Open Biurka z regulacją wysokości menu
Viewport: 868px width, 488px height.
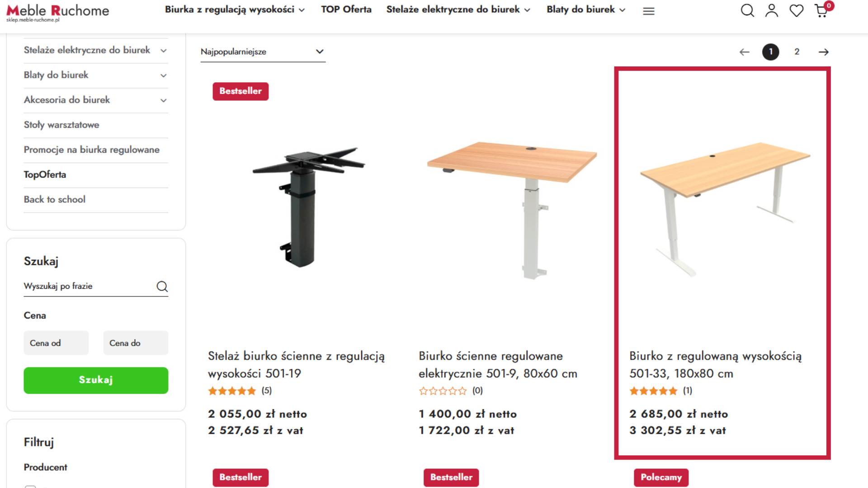tap(235, 9)
